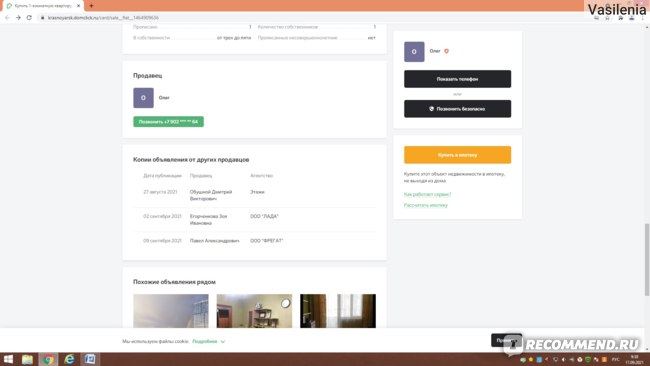Open File Explorer from taskbar
Image resolution: width=650 pixels, height=366 pixels.
click(x=27, y=359)
